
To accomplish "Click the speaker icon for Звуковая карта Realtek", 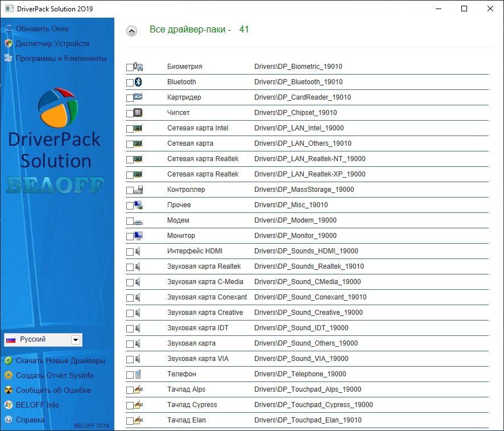I will 138,266.
